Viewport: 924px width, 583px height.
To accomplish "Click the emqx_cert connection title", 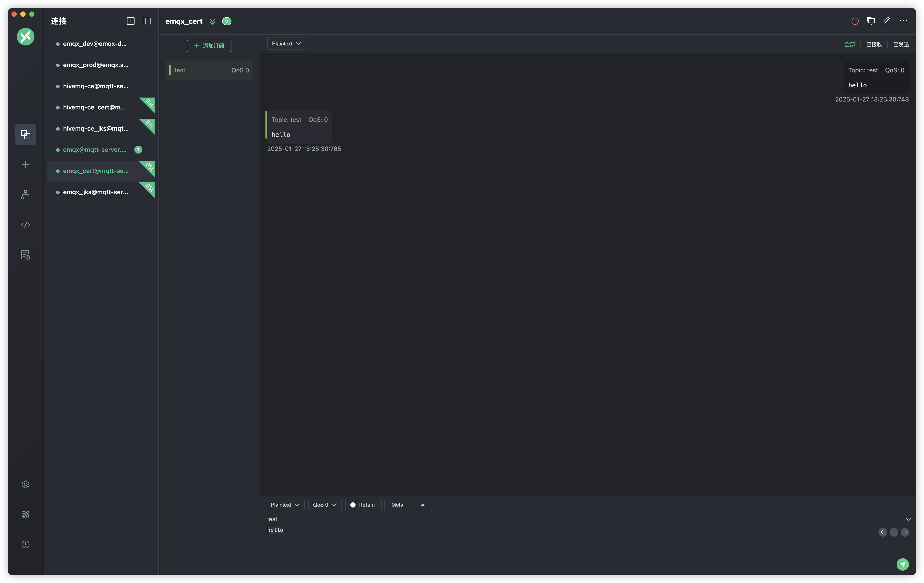I will pos(184,21).
